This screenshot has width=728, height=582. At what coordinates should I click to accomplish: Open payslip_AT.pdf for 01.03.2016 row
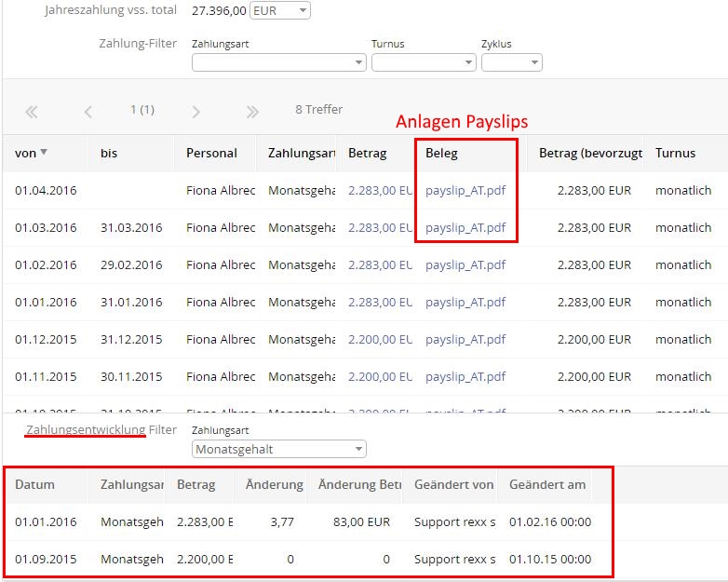tap(465, 227)
